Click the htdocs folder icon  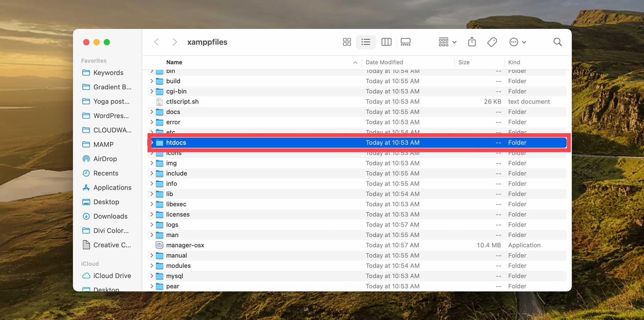[160, 142]
